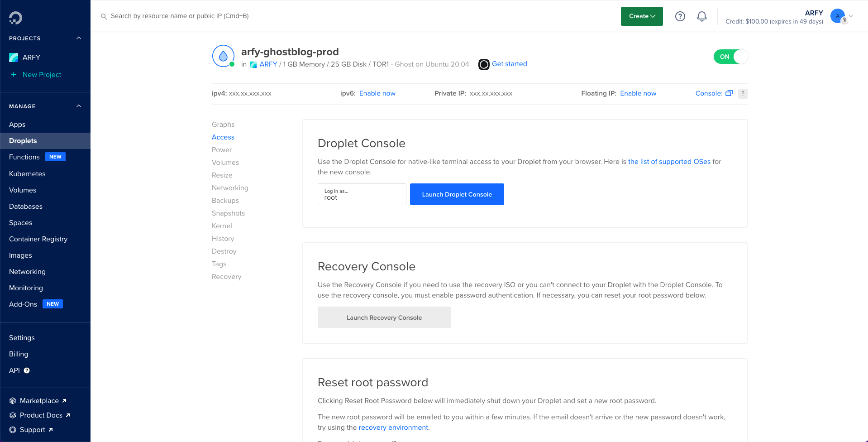Image resolution: width=868 pixels, height=442 pixels.
Task: Open Functions in the sidebar
Action: (x=24, y=157)
